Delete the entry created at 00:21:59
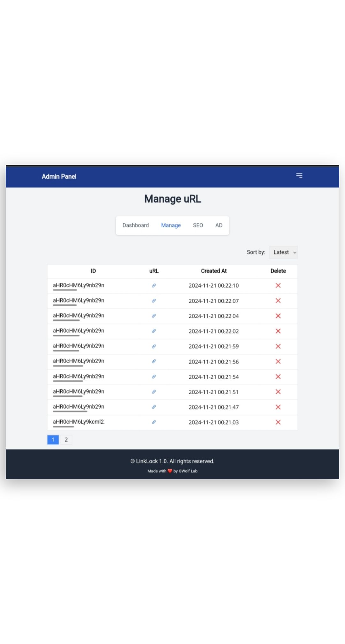Viewport: 345px width, 644px height. pyautogui.click(x=278, y=346)
